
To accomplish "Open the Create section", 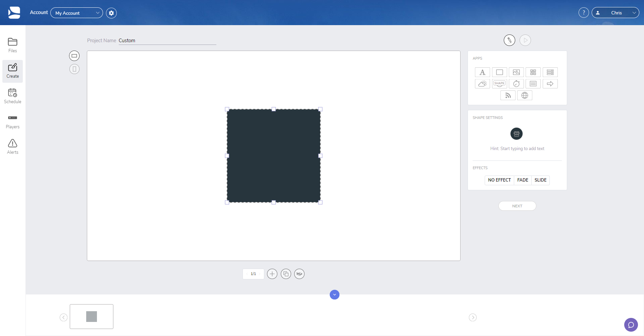I will [13, 71].
